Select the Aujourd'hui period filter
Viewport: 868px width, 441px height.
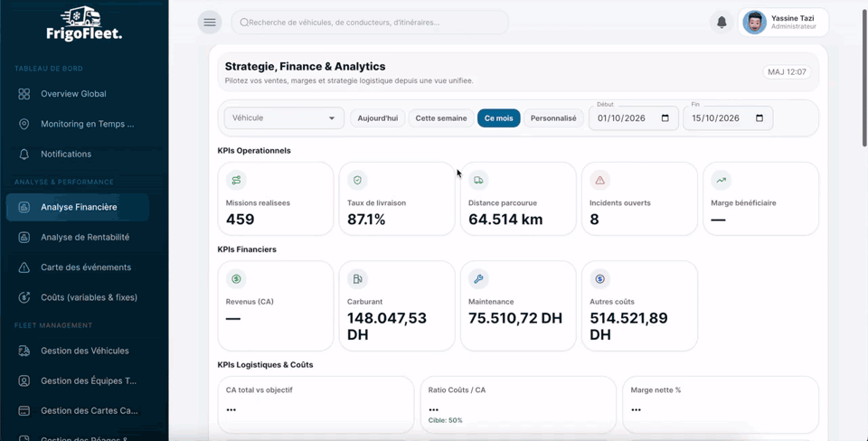[x=378, y=118]
